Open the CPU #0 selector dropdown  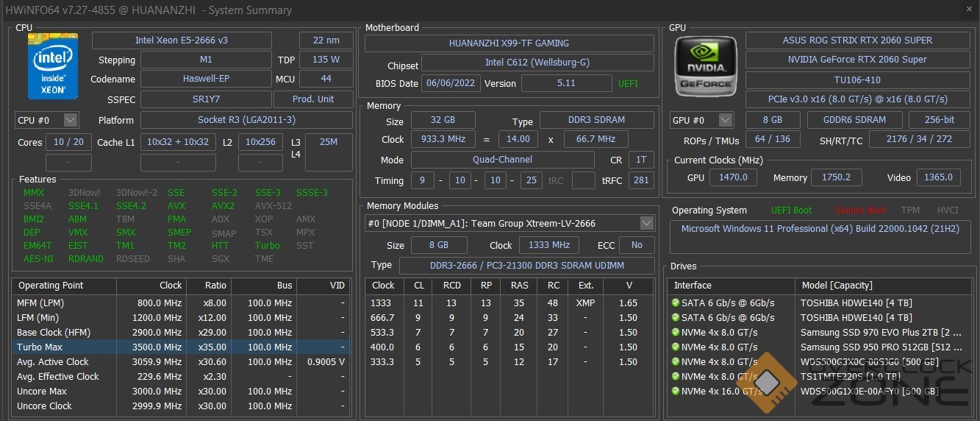pos(71,120)
